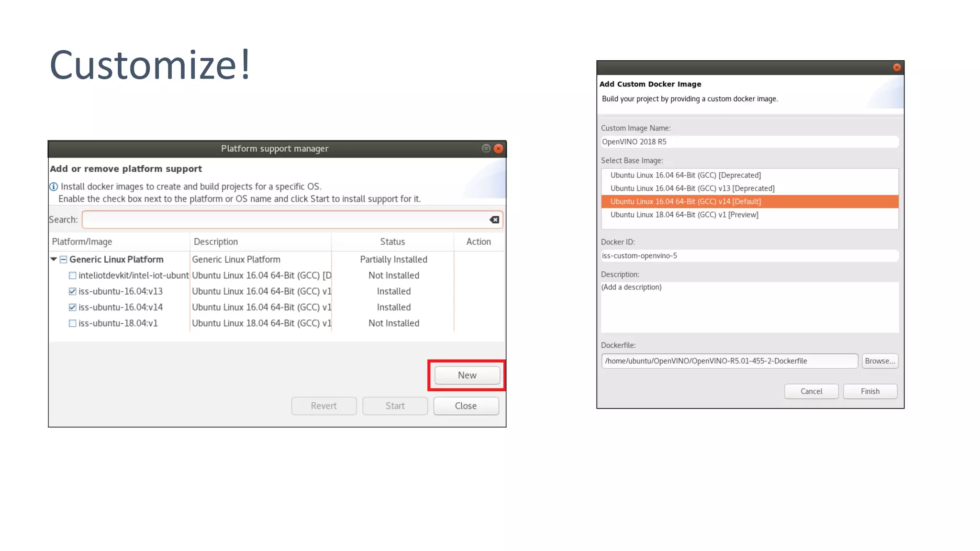The image size is (980, 551).
Task: Select Ubuntu 16.04 (GCC) v13 [Deprecated] base image
Action: [x=750, y=188]
